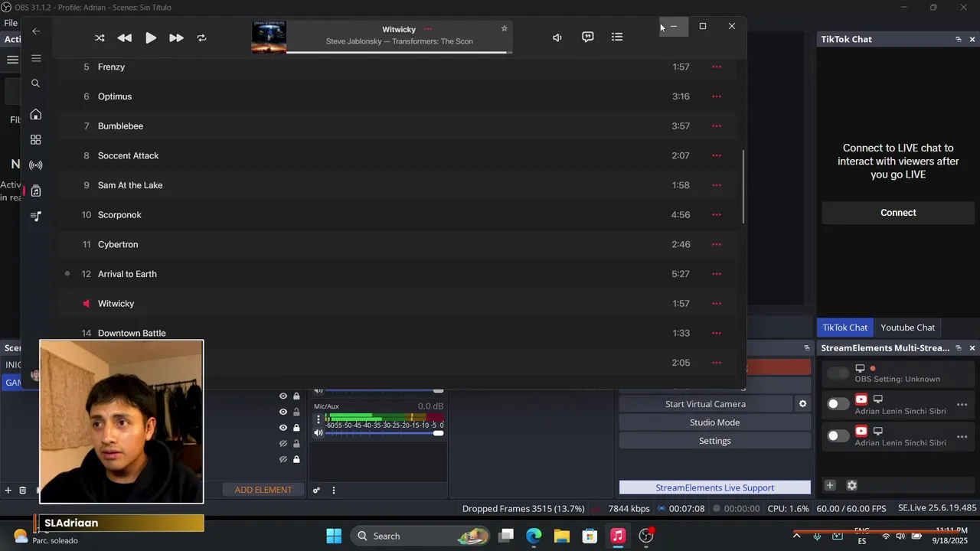This screenshot has height=551, width=980.
Task: Close the TikTok Chat dock
Action: (972, 39)
